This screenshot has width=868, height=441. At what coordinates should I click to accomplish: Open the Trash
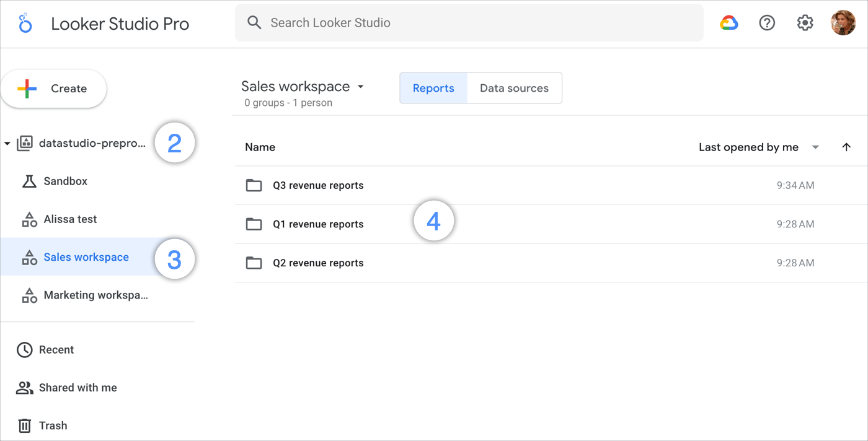[53, 426]
